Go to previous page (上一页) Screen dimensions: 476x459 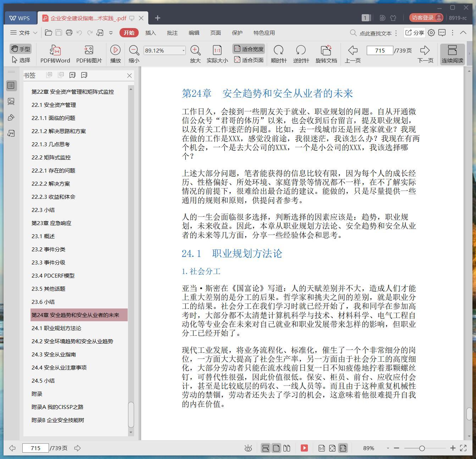(353, 54)
